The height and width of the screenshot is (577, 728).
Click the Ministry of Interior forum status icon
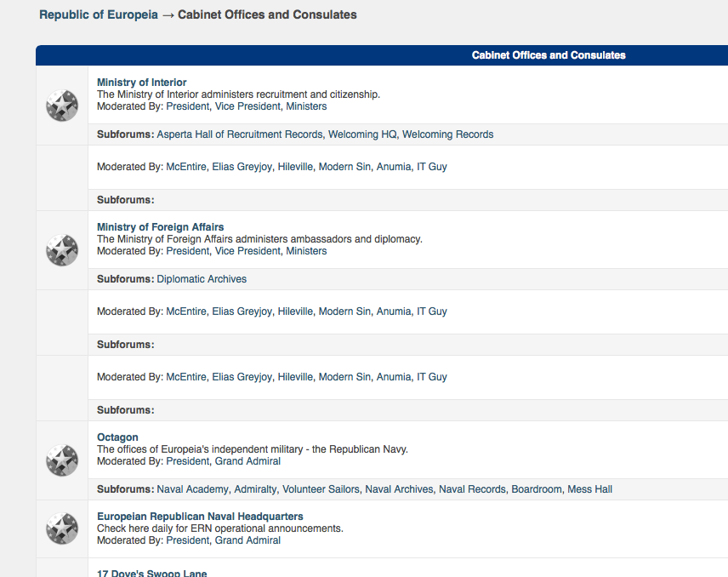tap(62, 106)
